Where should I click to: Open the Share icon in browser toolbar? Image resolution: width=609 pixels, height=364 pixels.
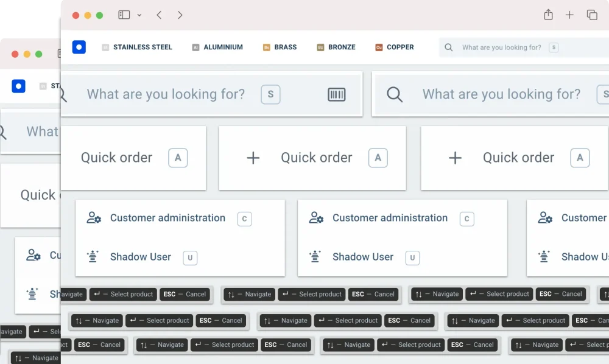(x=548, y=15)
